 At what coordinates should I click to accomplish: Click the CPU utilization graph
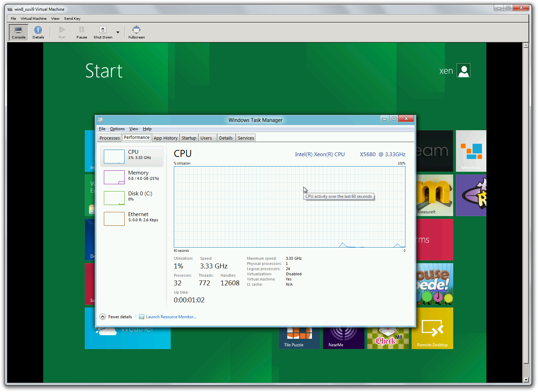[289, 207]
